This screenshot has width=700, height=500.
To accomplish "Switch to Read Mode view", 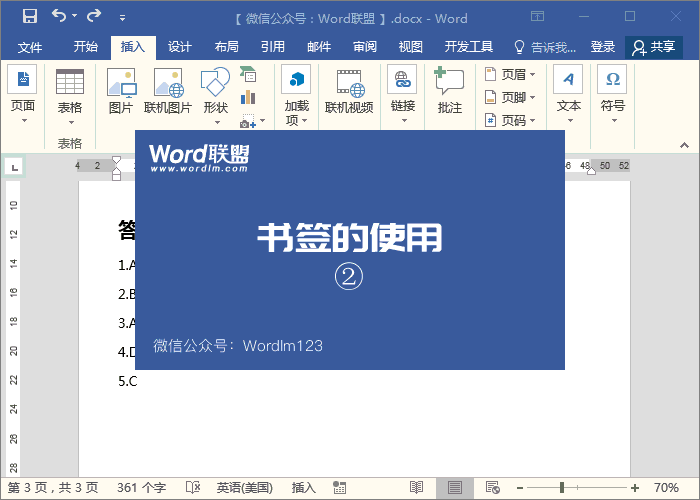I will point(416,488).
